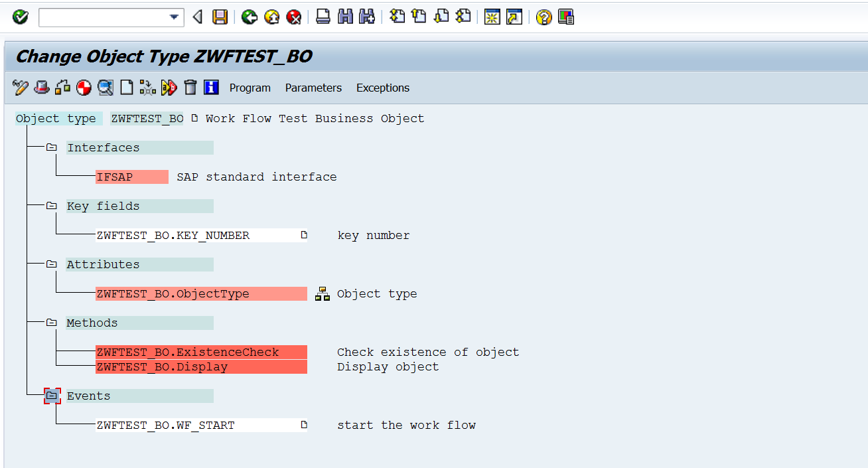868x468 pixels.
Task: Select ZWFTEST_BO.ObjectType attribute
Action: point(201,293)
